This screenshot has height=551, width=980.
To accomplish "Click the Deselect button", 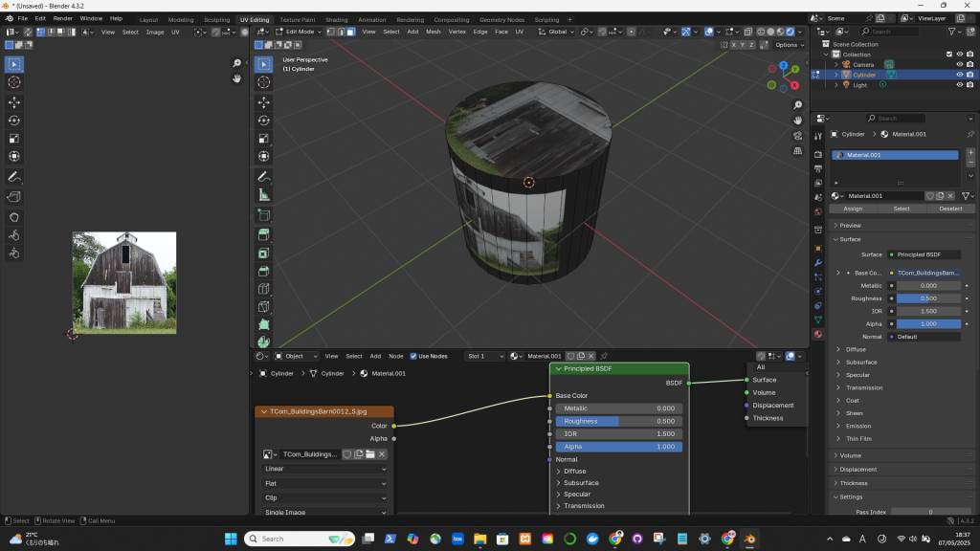I will (x=949, y=209).
